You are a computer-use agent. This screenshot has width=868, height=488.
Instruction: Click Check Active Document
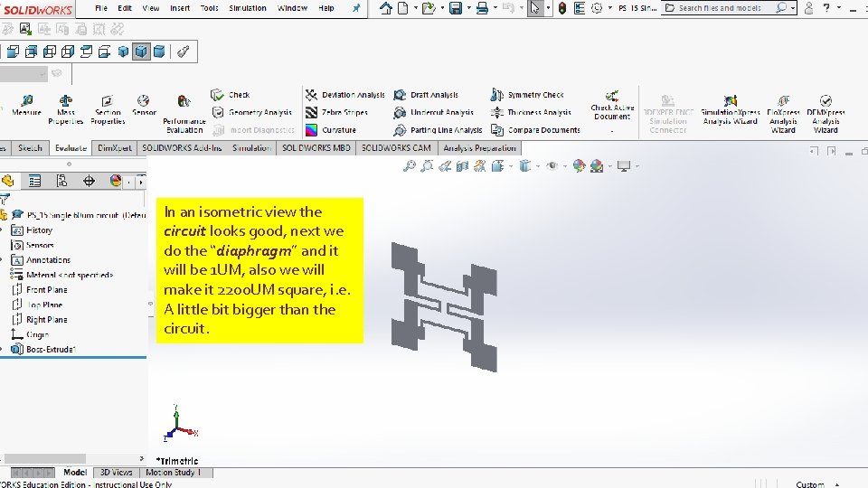click(x=612, y=105)
